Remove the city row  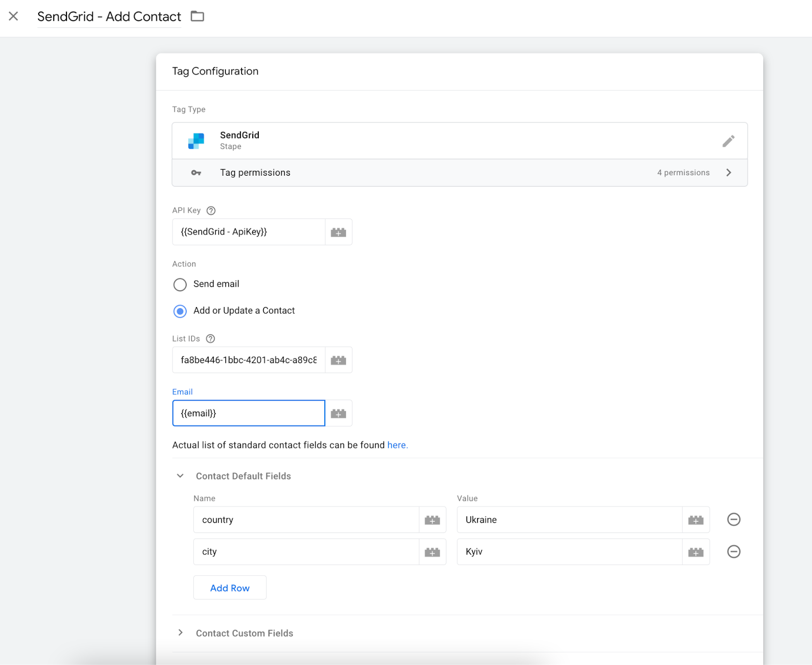pyautogui.click(x=734, y=551)
